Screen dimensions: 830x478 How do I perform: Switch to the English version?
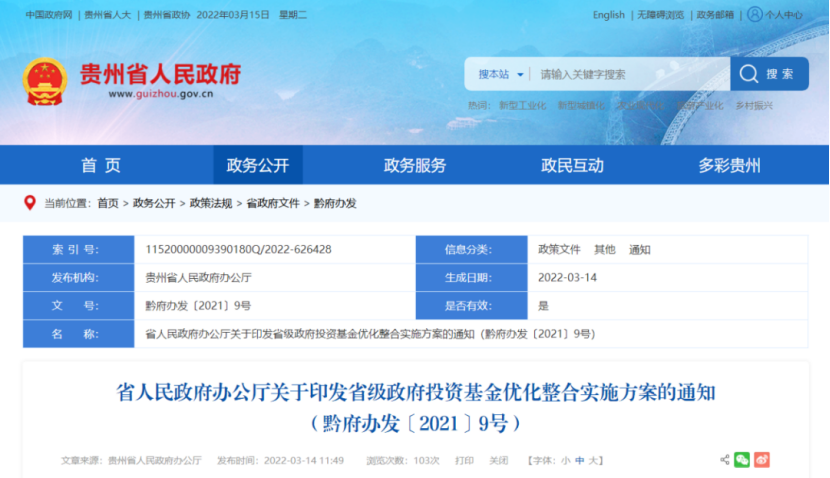[609, 15]
